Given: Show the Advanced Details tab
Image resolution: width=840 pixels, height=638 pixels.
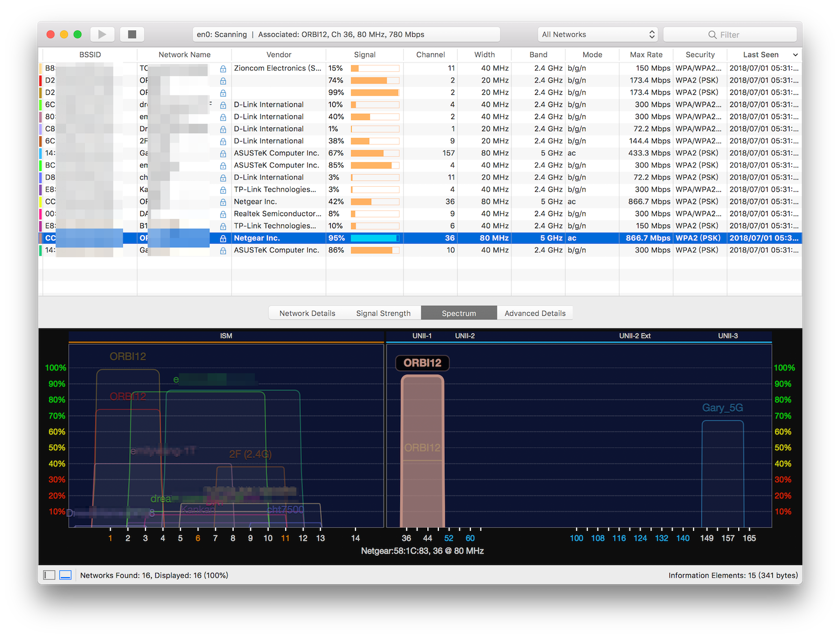Looking at the screenshot, I should point(535,313).
